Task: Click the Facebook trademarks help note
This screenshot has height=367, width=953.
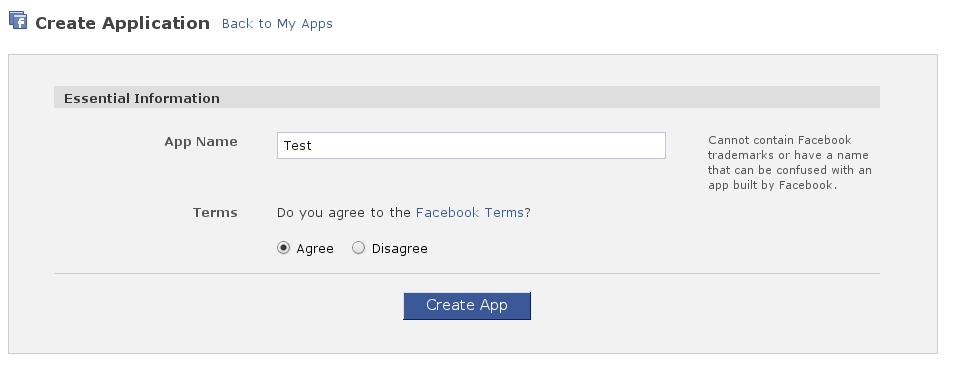Action: (790, 162)
